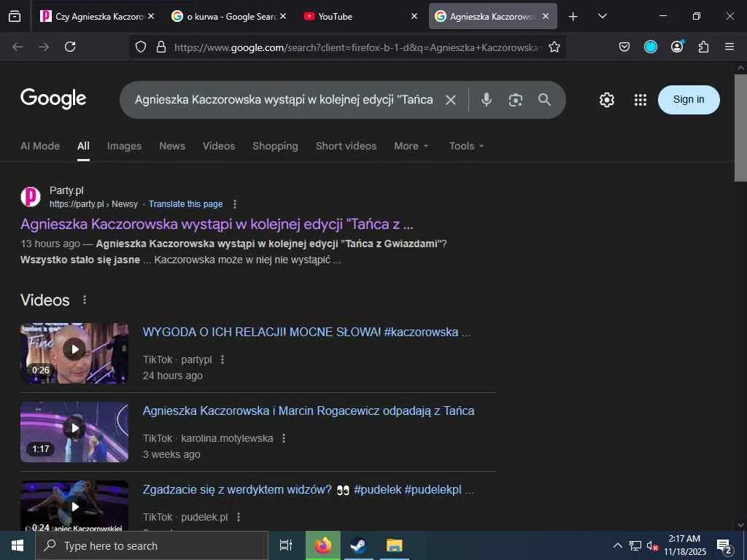Close the YouTube tab
The image size is (747, 560).
coord(414,16)
